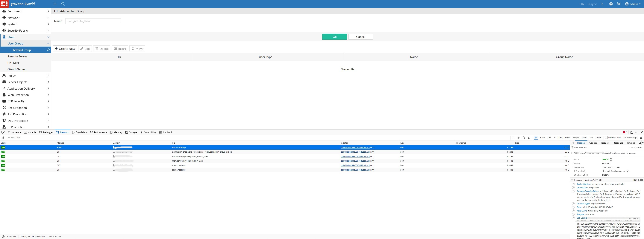
Task: Click the Name input field
Action: coord(93,21)
